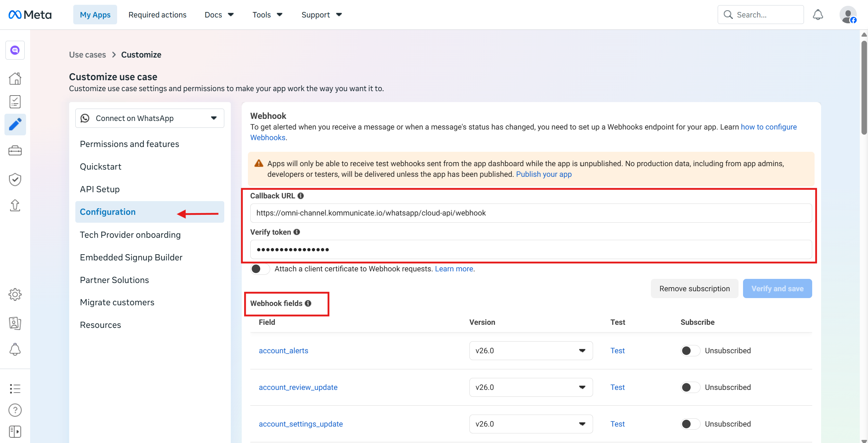This screenshot has height=443, width=868.
Task: Click the Remove subscription button
Action: (x=694, y=288)
